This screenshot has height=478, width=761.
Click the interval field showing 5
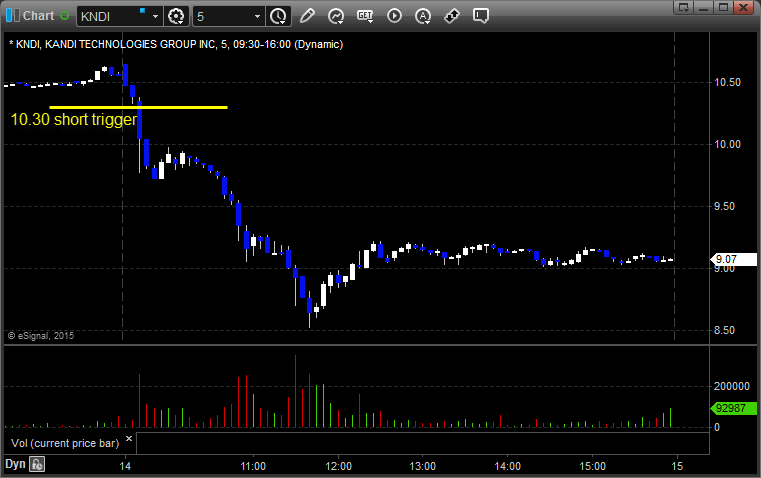coord(222,16)
